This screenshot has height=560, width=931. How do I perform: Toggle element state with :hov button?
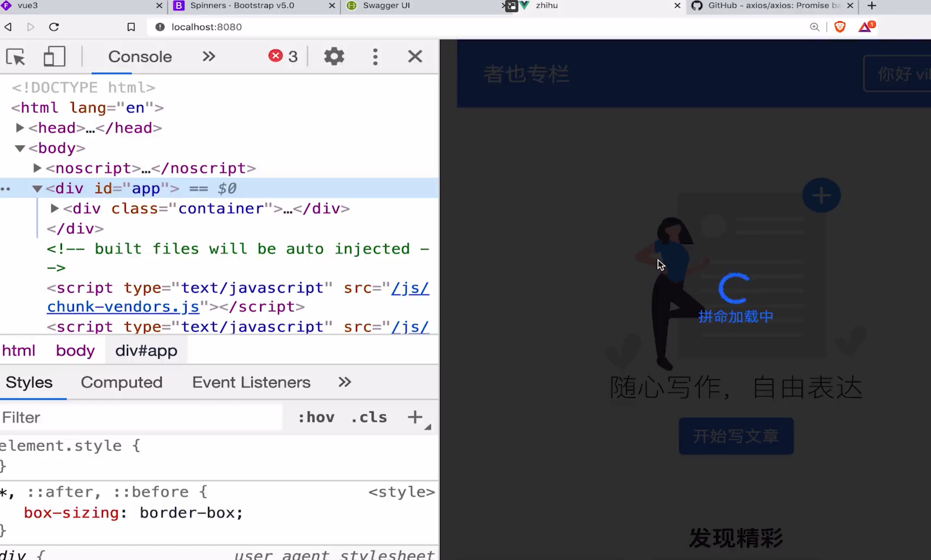click(315, 417)
